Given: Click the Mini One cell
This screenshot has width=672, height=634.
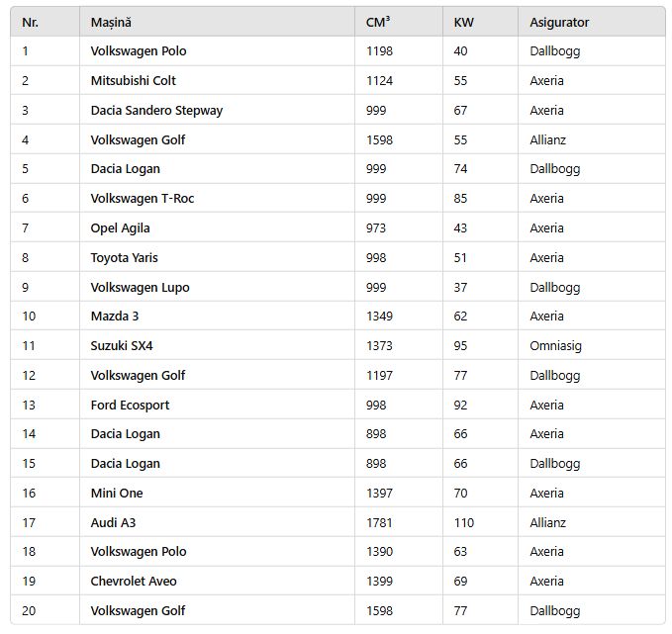Looking at the screenshot, I should coord(117,493).
